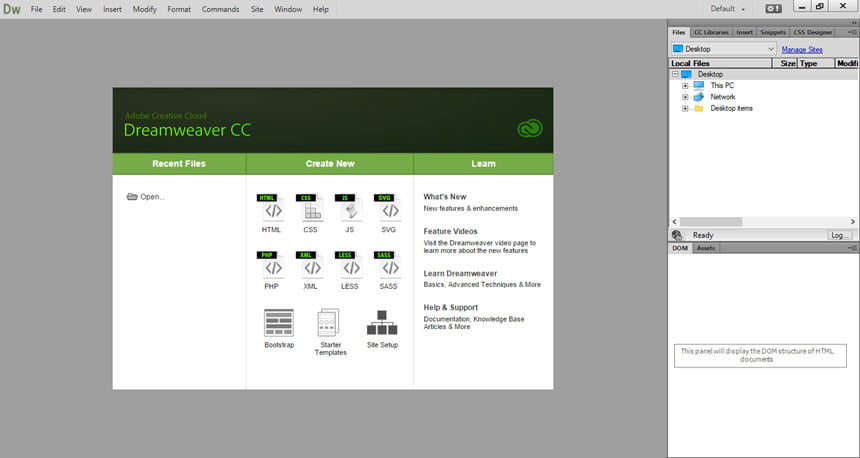This screenshot has height=458, width=860.
Task: Open the Insert menu
Action: tap(112, 9)
